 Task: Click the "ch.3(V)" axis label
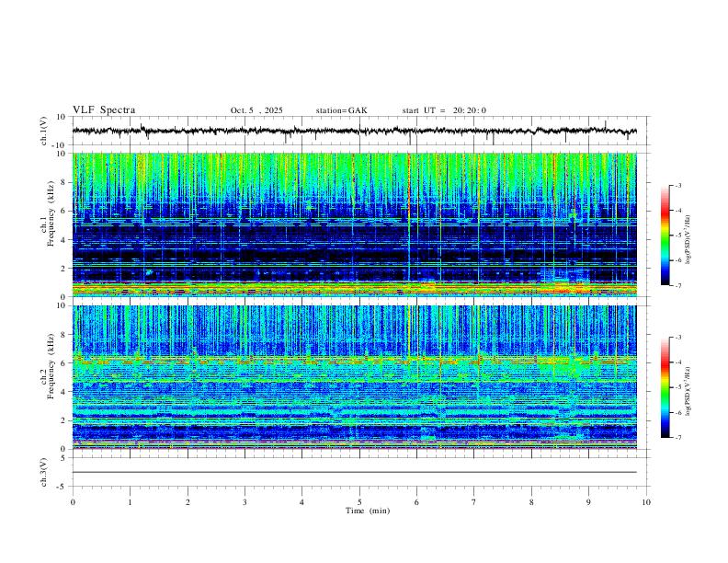44,472
